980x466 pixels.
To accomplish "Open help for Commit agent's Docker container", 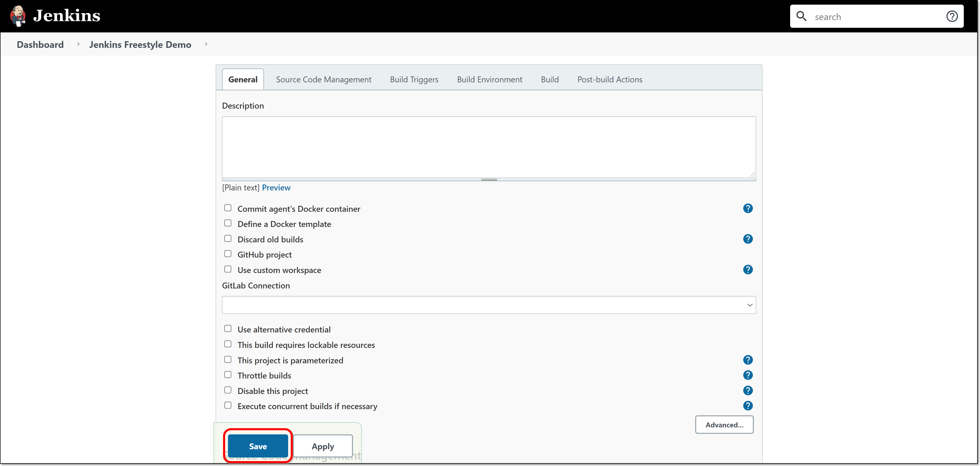I will point(748,208).
